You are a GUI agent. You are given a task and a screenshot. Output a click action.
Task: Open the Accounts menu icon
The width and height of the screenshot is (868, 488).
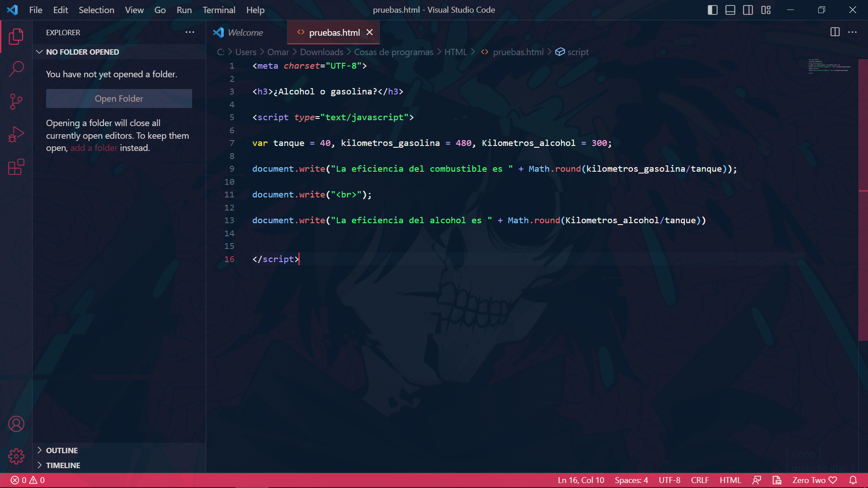pyautogui.click(x=16, y=424)
